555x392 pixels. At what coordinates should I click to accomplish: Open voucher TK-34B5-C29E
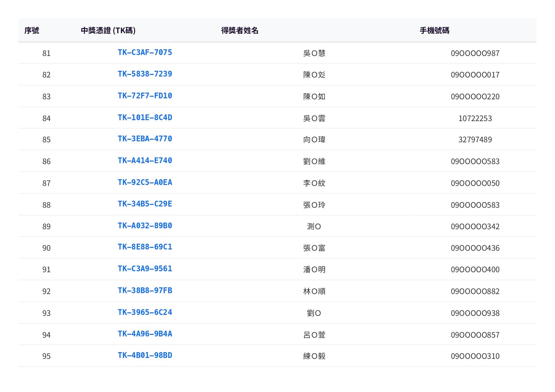click(145, 204)
